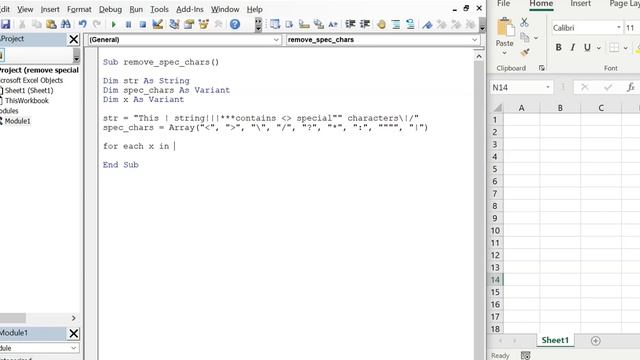Click the Complete Word icon
The width and height of the screenshot is (640, 360).
pos(333,24)
